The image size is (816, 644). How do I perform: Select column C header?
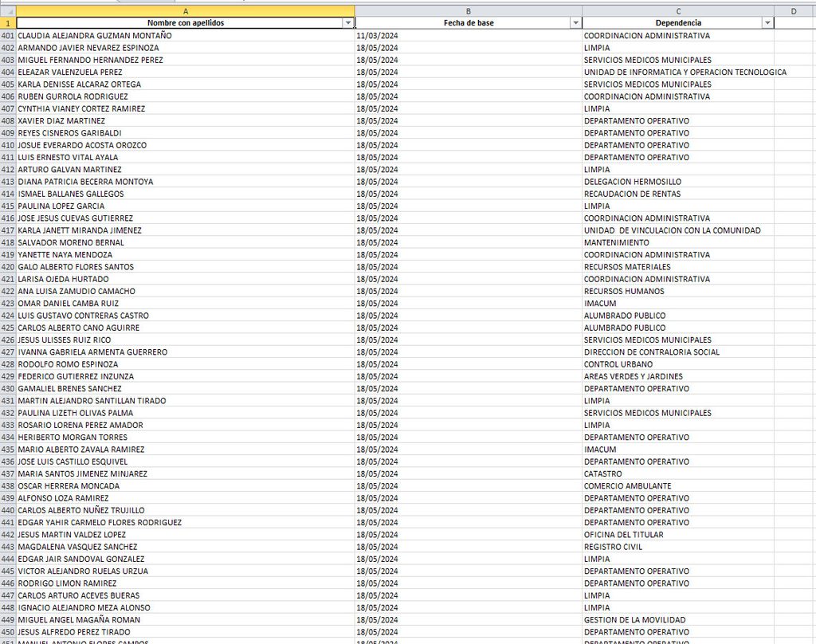pos(678,11)
